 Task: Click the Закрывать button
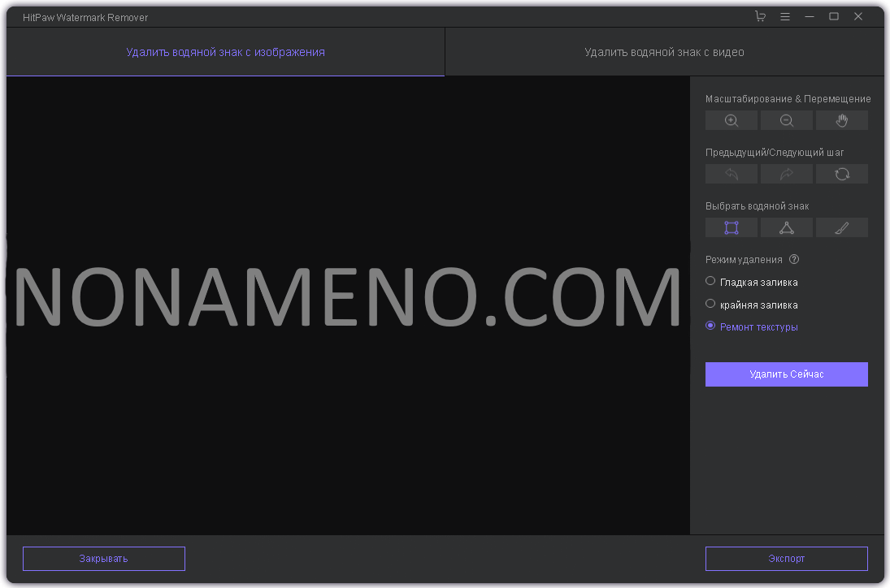pyautogui.click(x=103, y=559)
